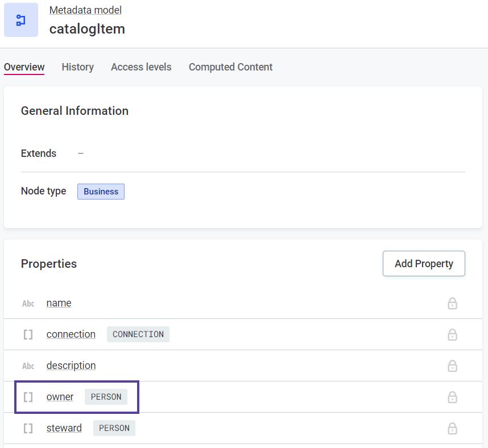This screenshot has width=488, height=448.
Task: Click the description property link
Action: (71, 366)
